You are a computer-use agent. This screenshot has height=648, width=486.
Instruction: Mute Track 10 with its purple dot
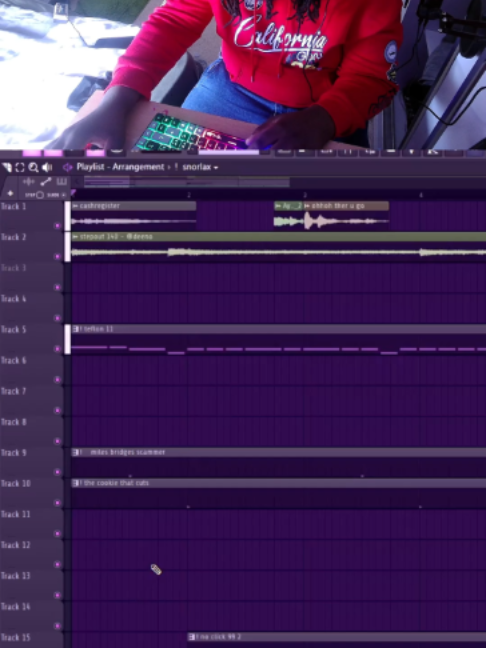(x=57, y=503)
